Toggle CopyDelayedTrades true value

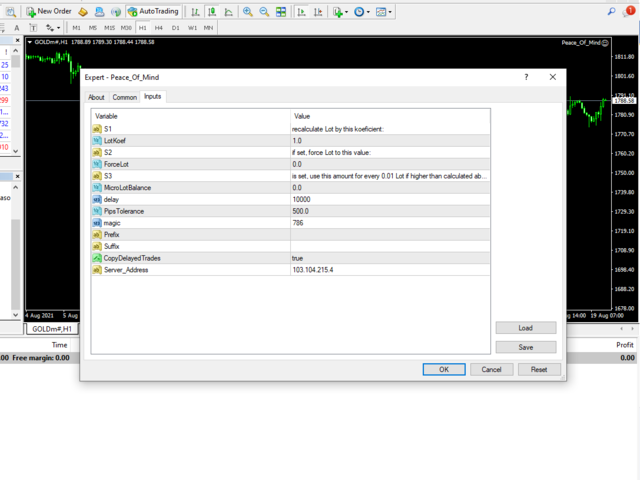click(x=390, y=258)
